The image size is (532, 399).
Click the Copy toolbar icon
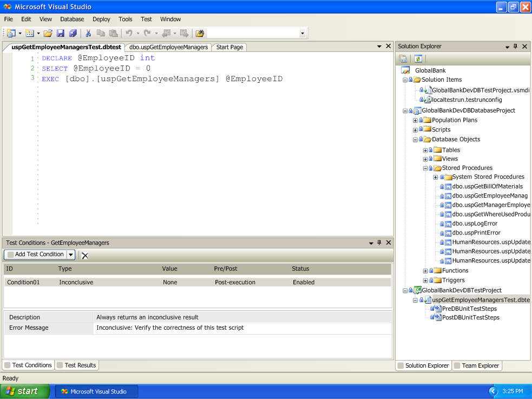[101, 33]
